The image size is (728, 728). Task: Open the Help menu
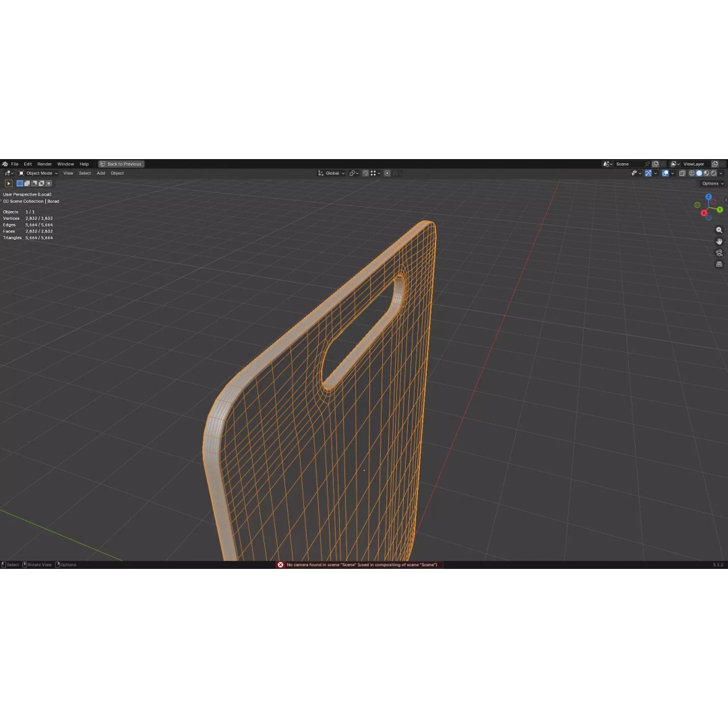(x=84, y=164)
